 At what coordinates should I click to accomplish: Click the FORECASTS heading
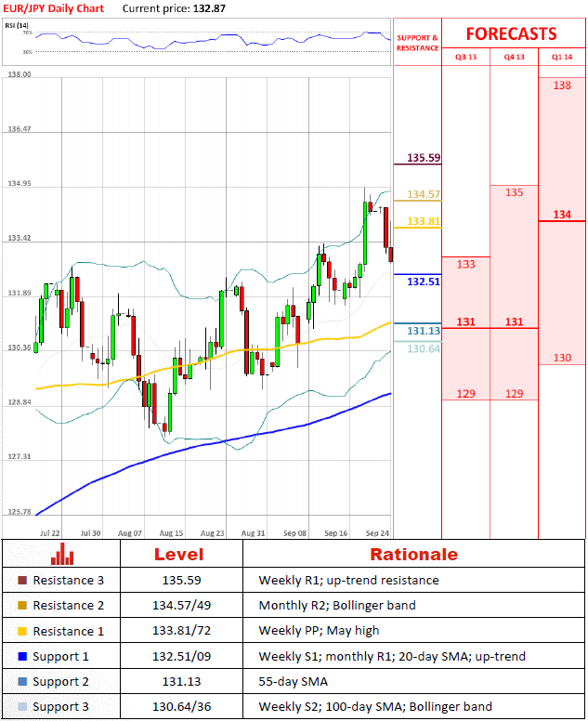[511, 34]
